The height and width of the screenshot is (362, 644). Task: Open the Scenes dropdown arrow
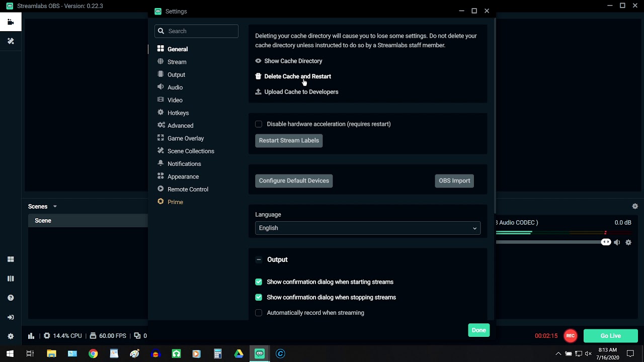click(55, 207)
